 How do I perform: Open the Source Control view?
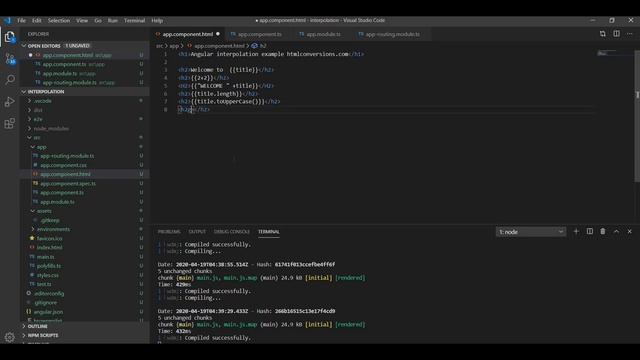pos(10,59)
